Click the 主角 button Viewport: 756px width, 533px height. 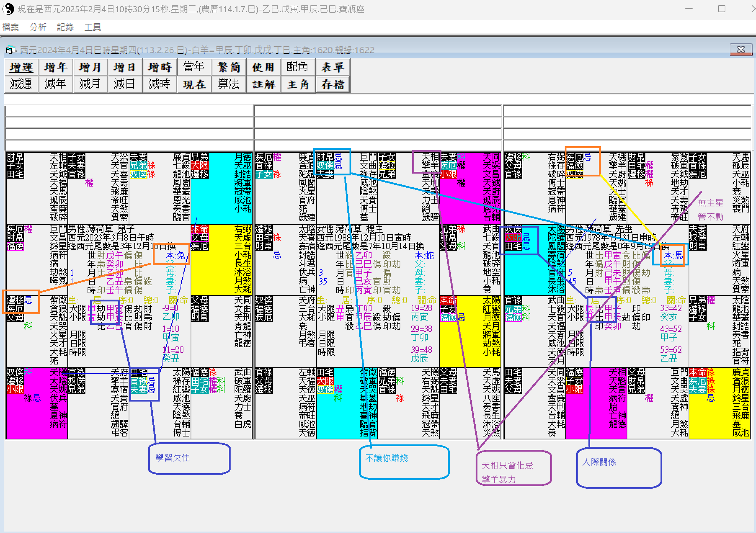click(298, 84)
